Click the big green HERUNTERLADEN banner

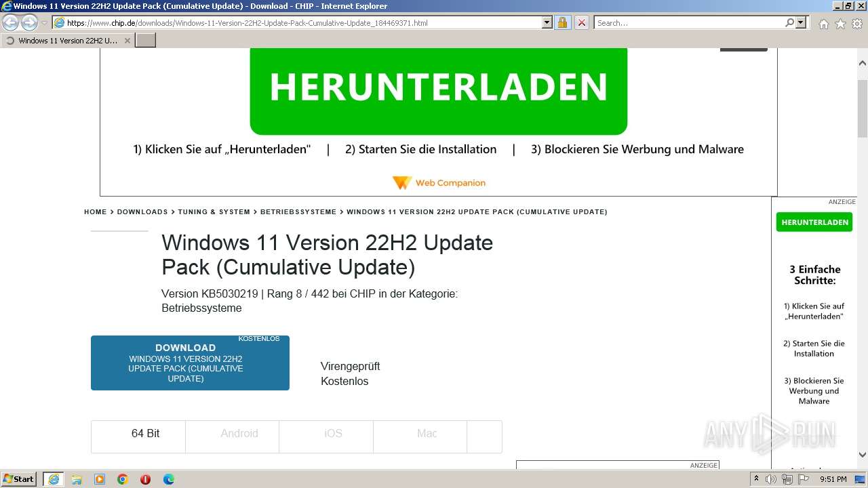[438, 91]
